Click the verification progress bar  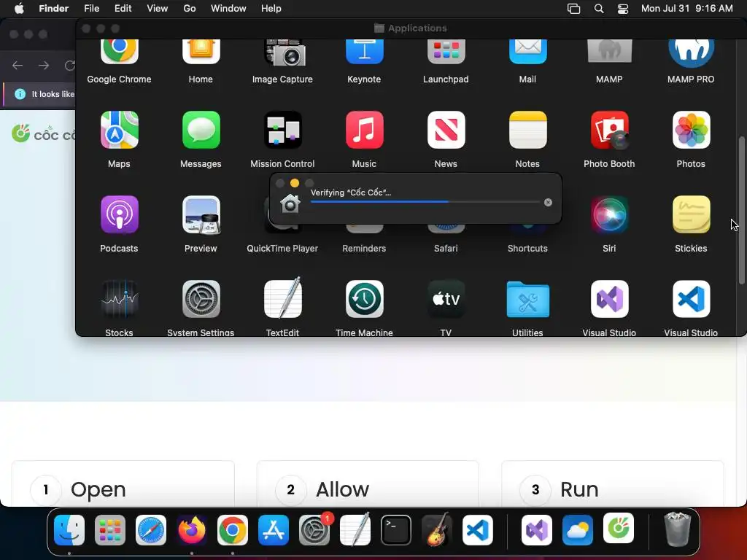coord(425,202)
